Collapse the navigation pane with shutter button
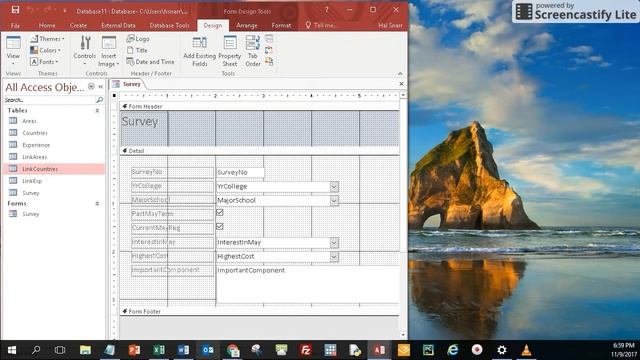 (100, 87)
